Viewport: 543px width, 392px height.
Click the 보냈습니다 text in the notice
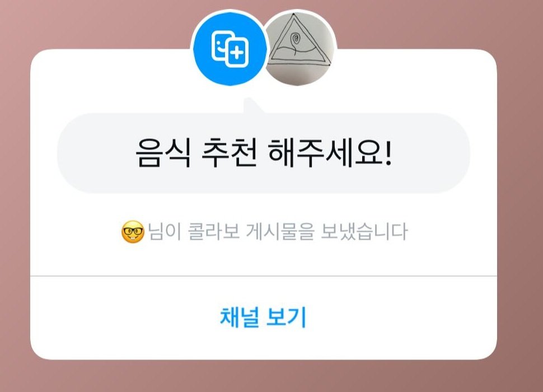click(x=364, y=231)
